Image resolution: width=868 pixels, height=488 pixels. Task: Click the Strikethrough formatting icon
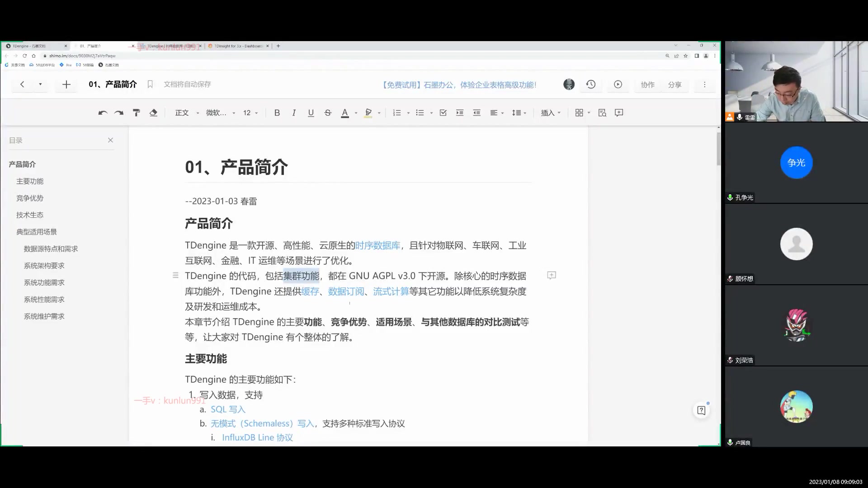328,113
